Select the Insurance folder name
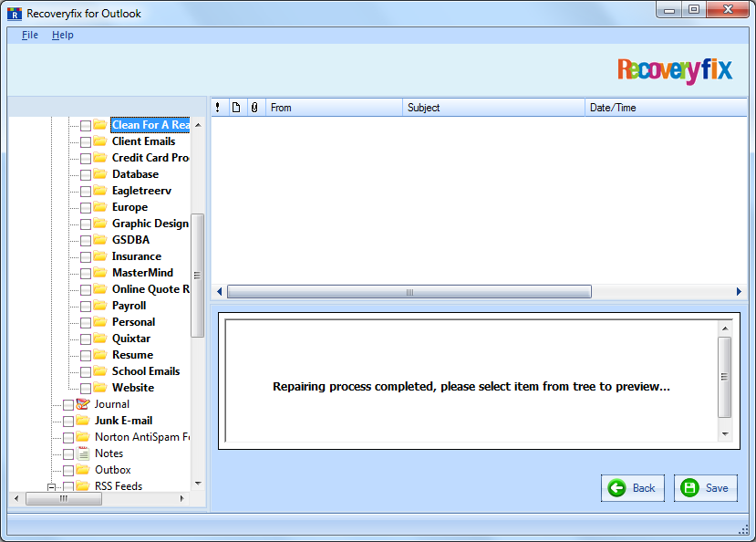 137,256
